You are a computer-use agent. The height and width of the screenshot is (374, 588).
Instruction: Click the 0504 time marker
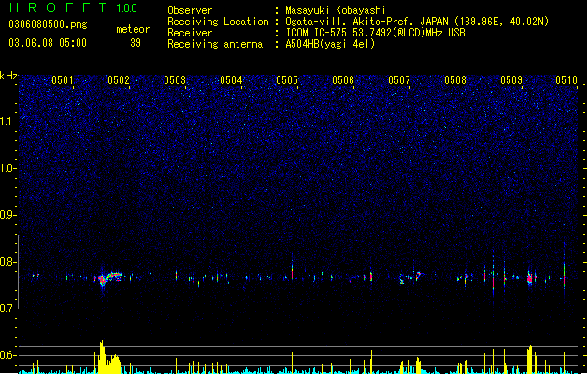pos(231,80)
